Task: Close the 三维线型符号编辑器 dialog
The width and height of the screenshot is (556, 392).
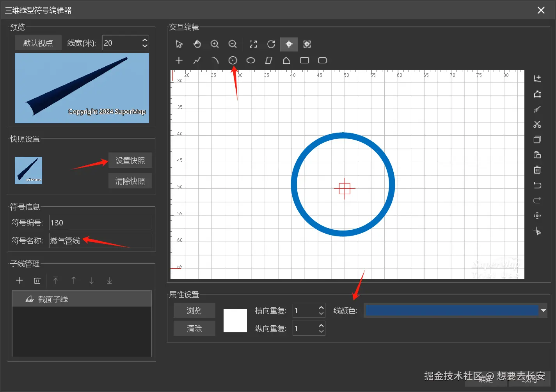Action: pyautogui.click(x=541, y=10)
